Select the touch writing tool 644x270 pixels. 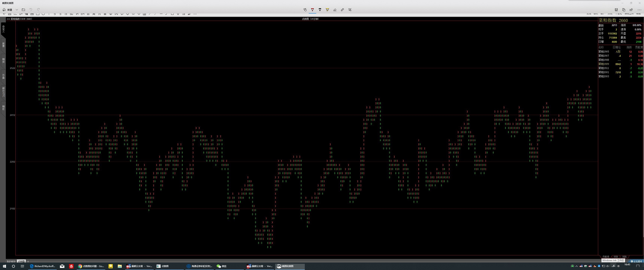(x=305, y=10)
